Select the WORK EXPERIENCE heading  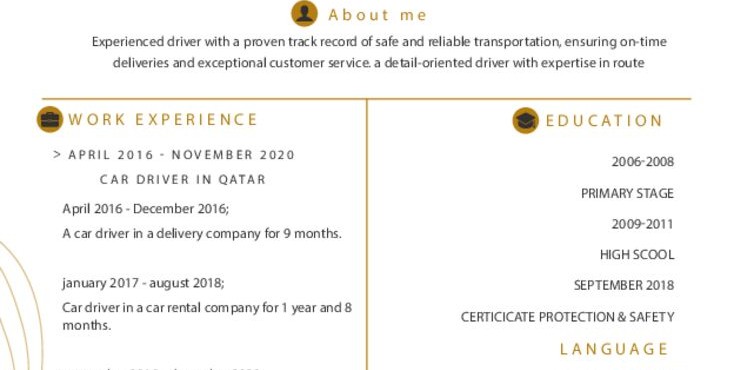tap(163, 119)
